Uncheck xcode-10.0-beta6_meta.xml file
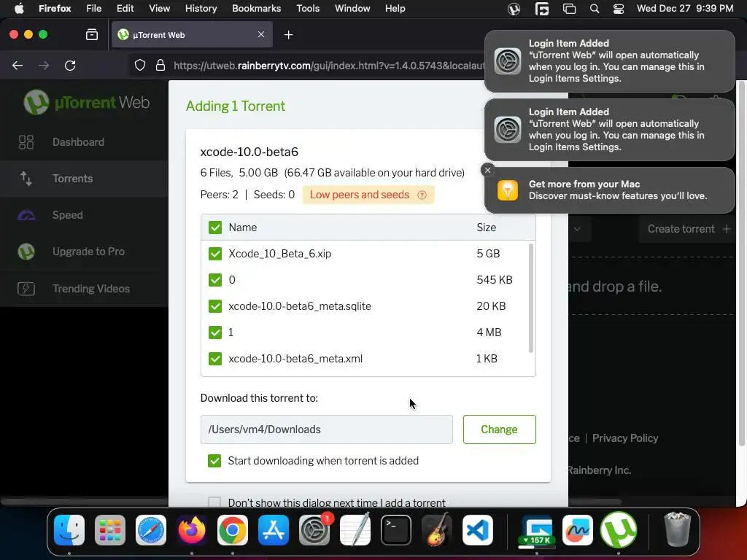Viewport: 747px width, 560px height. point(215,359)
